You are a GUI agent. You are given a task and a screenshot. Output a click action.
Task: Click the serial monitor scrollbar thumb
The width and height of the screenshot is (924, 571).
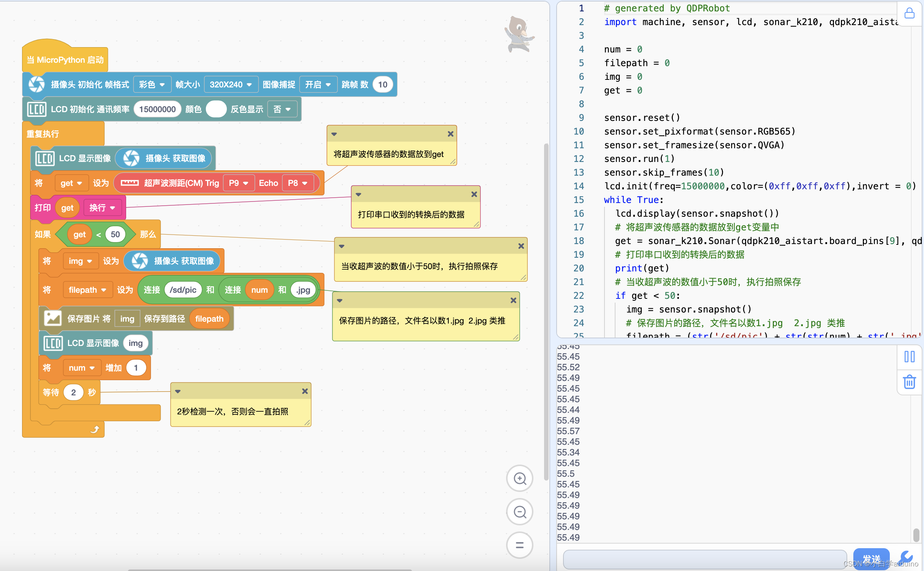click(x=916, y=535)
